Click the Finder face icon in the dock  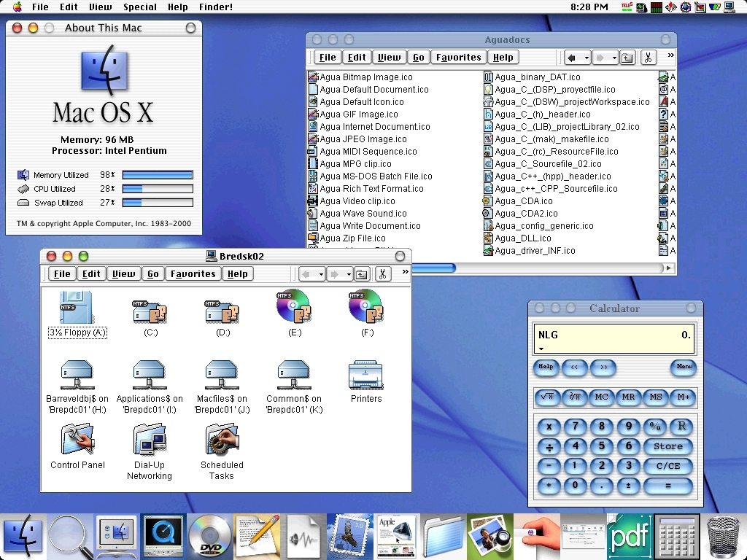point(23,536)
